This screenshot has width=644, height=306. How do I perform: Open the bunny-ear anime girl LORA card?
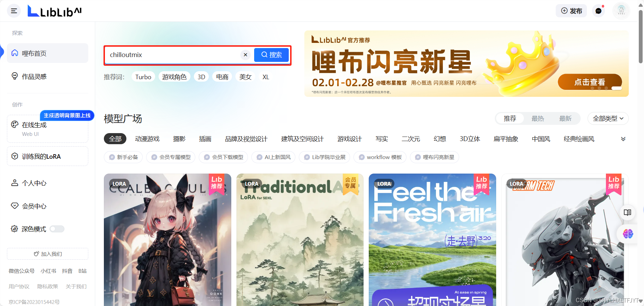click(168, 240)
